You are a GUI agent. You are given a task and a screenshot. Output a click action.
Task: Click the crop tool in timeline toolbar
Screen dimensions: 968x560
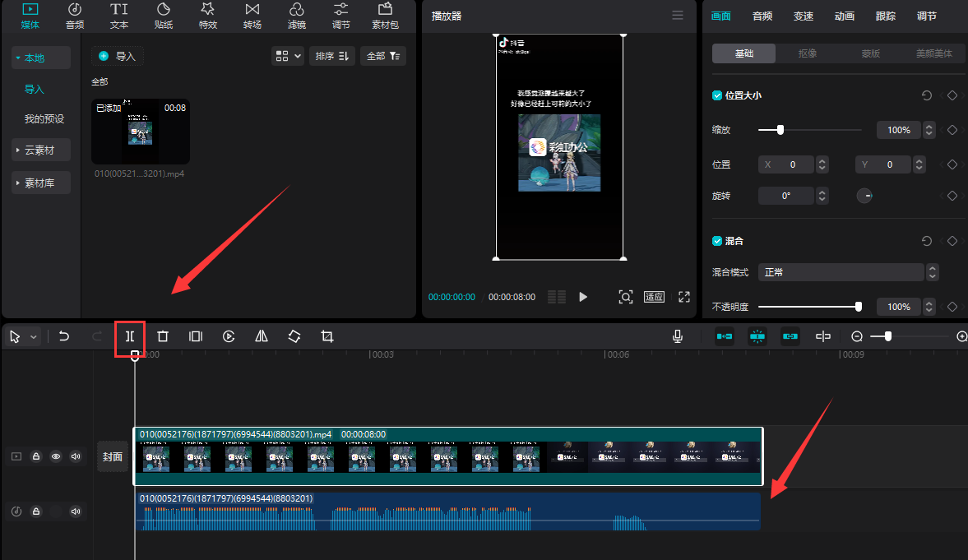pos(327,336)
